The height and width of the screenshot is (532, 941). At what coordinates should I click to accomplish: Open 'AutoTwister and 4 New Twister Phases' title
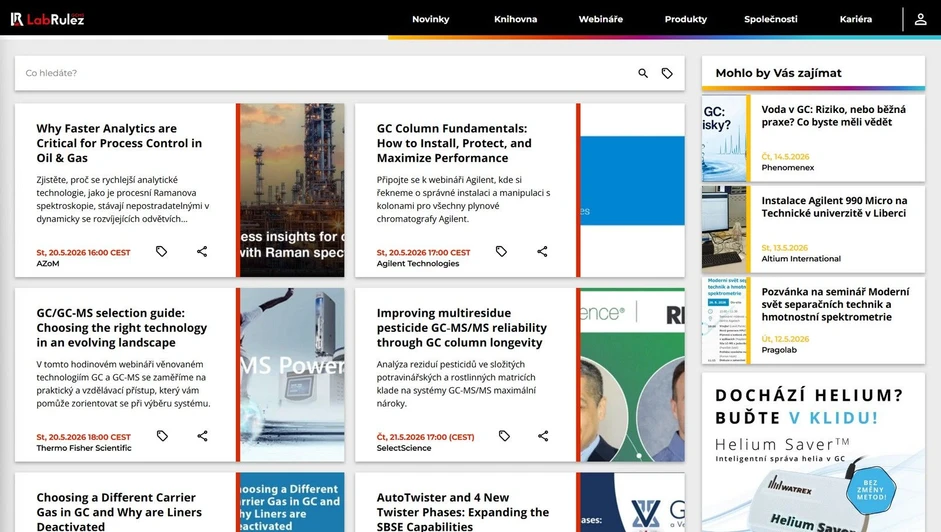(462, 512)
